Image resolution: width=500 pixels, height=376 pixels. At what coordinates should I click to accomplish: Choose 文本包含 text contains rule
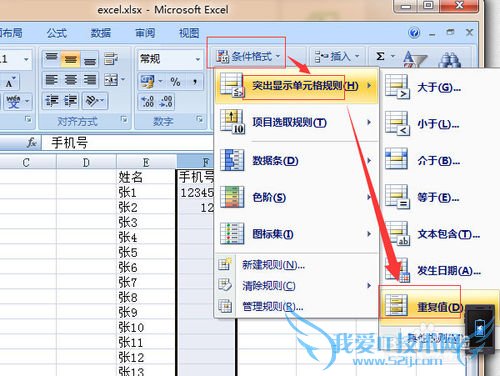pyautogui.click(x=438, y=234)
